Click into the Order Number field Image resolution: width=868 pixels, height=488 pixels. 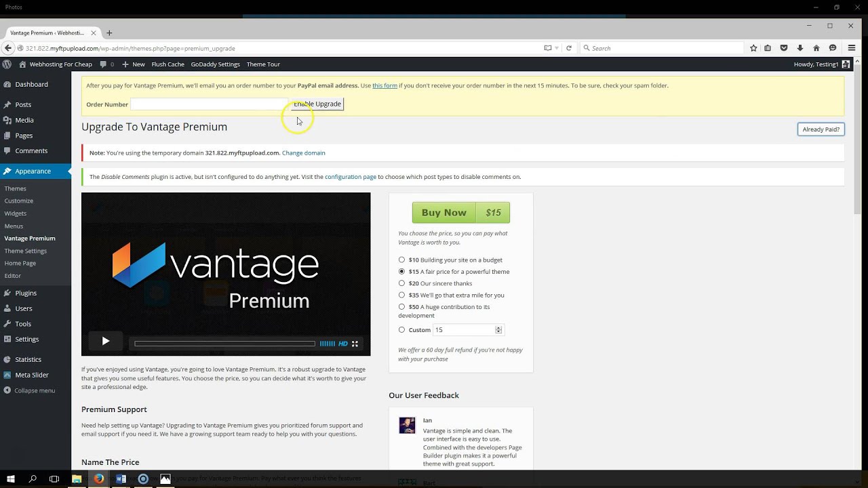pyautogui.click(x=210, y=104)
